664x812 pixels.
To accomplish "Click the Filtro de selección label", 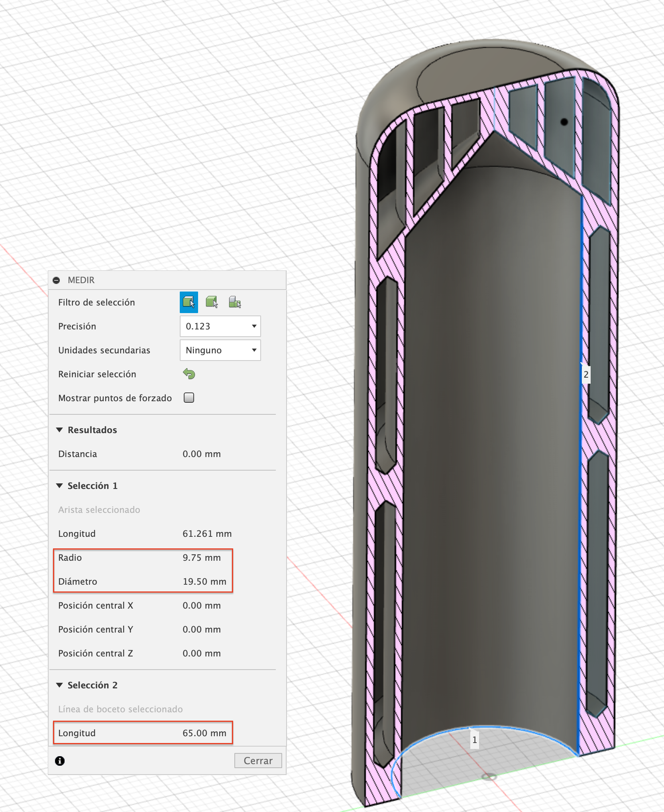I will tap(96, 302).
